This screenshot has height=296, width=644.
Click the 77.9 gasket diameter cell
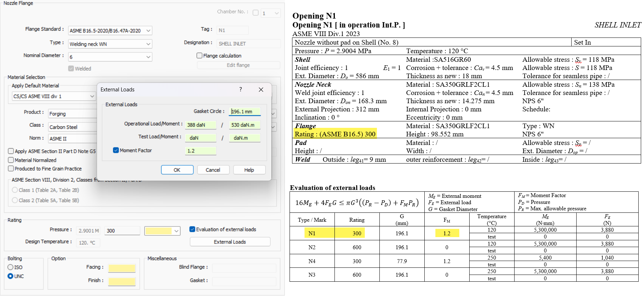(x=402, y=261)
